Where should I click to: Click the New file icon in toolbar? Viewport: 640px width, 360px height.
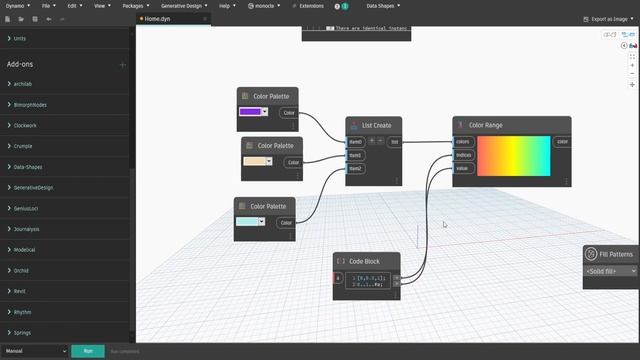(x=7, y=19)
